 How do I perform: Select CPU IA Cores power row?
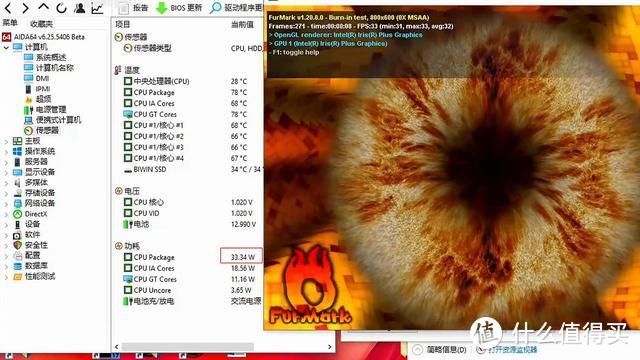point(188,268)
